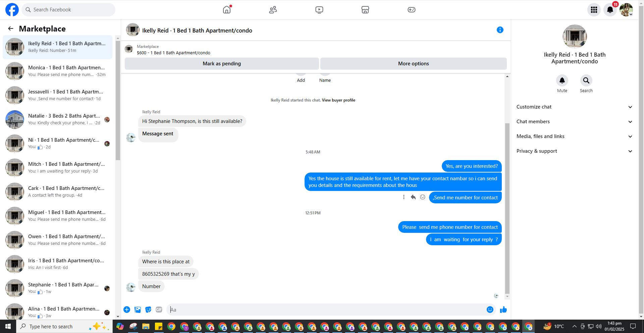Search in conversation using magnifier icon
Viewport: 644px width, 333px height.
pyautogui.click(x=586, y=80)
